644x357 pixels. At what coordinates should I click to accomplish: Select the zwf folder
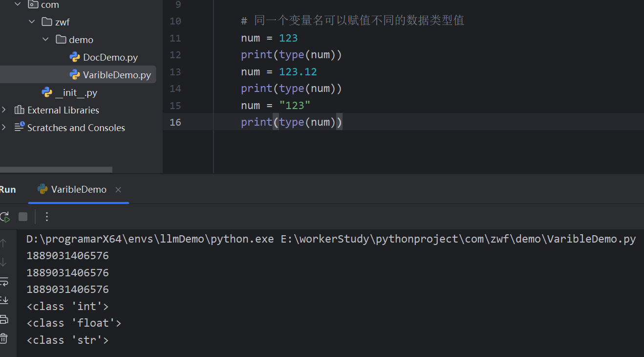[x=63, y=22]
